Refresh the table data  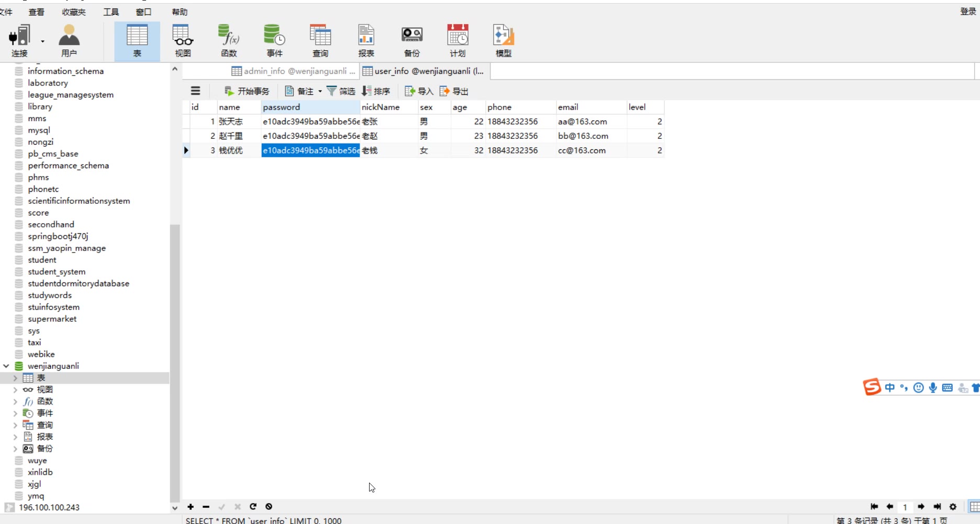[253, 507]
